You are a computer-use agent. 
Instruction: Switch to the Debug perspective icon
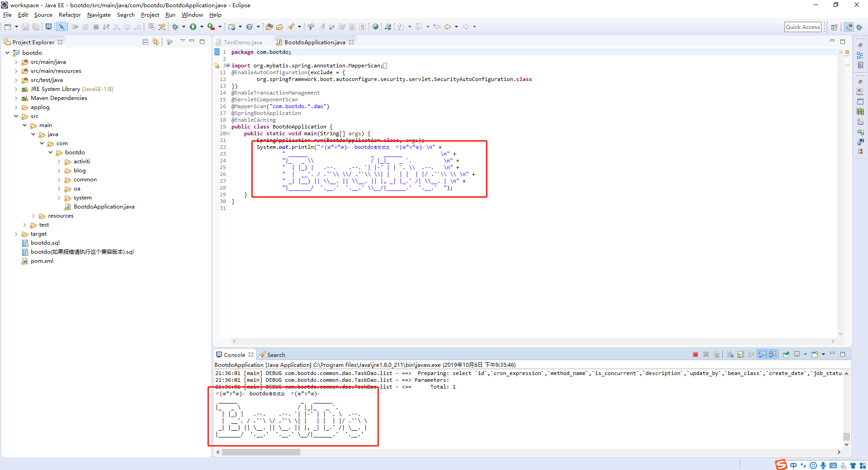pyautogui.click(x=859, y=27)
